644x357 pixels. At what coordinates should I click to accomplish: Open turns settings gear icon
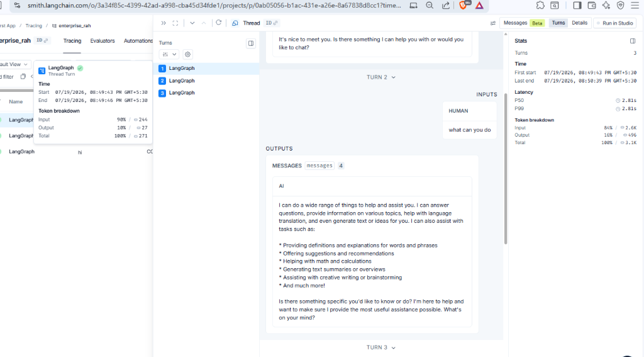[x=187, y=54]
